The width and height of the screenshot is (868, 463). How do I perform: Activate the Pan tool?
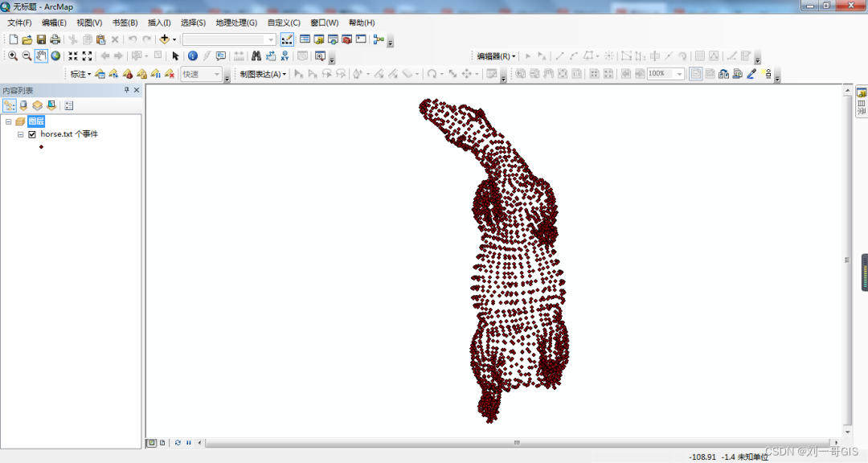point(40,55)
